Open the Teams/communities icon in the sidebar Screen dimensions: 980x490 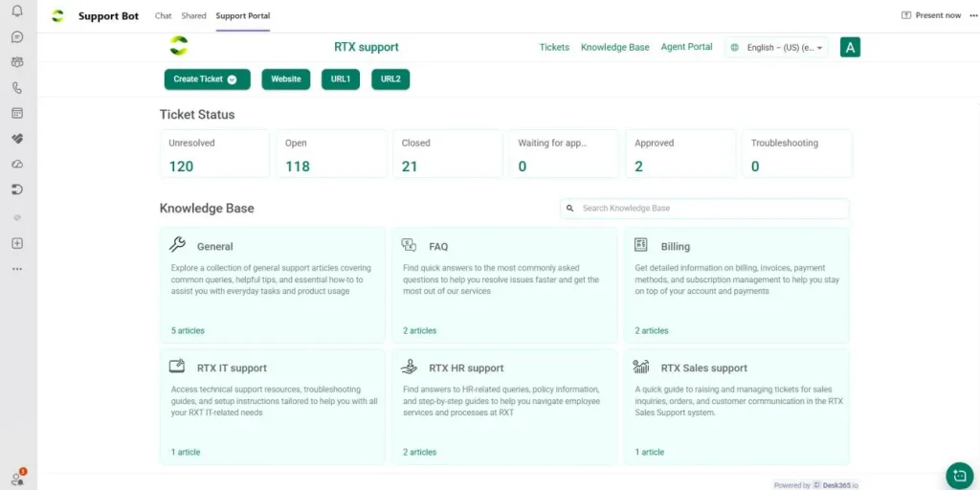point(17,62)
